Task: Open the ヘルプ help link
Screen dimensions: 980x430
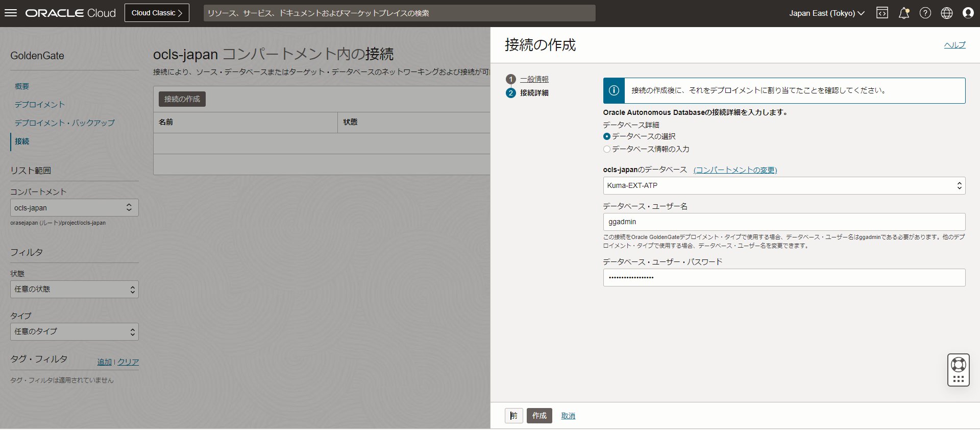Action: 954,45
